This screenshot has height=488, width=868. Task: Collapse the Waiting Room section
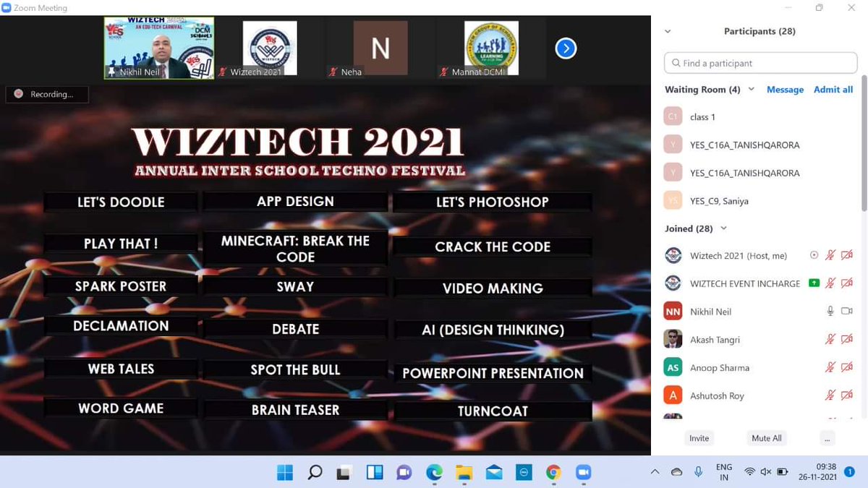[x=752, y=89]
